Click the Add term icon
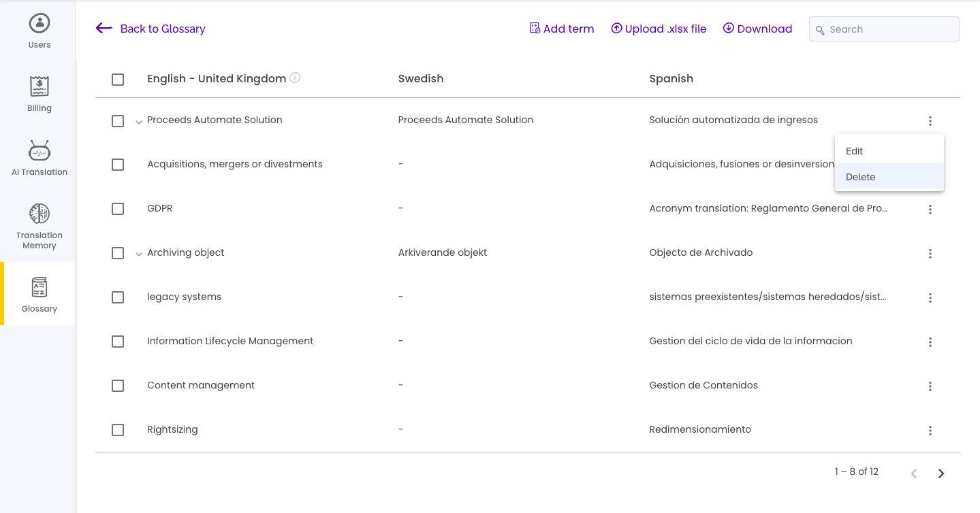Image resolution: width=980 pixels, height=513 pixels. (x=535, y=29)
